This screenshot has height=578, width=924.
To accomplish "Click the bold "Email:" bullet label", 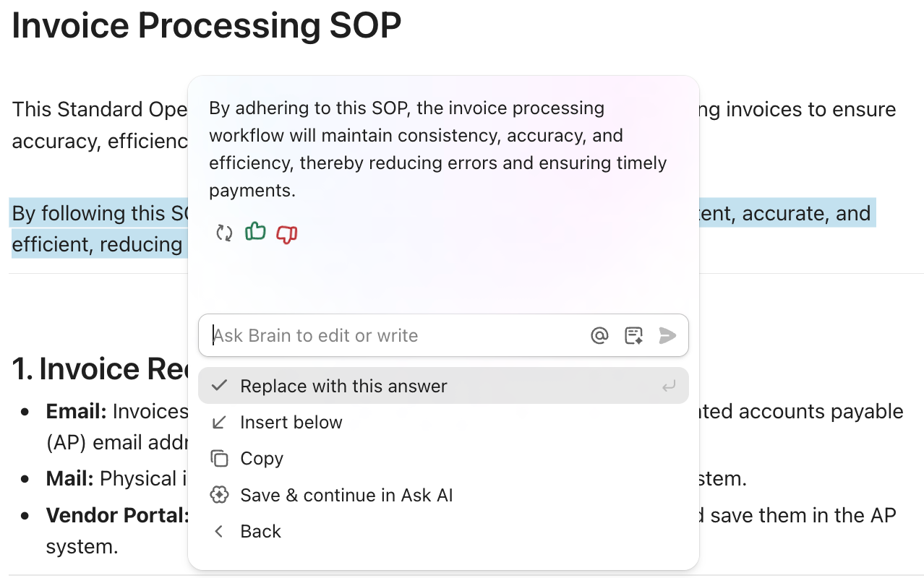I will pyautogui.click(x=76, y=411).
